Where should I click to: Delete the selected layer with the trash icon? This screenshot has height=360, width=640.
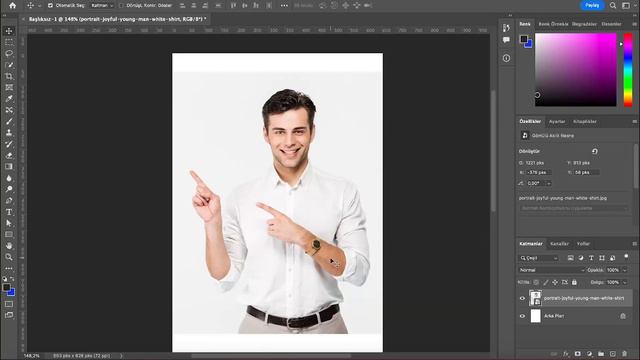pos(624,354)
